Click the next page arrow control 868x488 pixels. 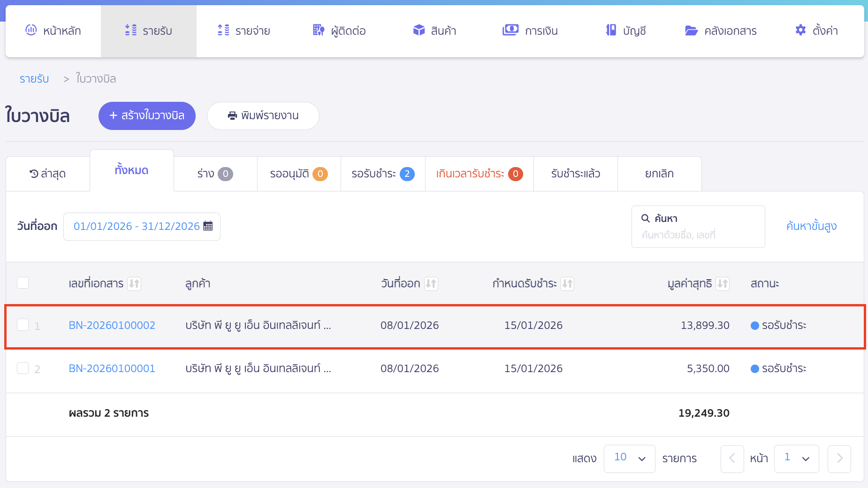[x=839, y=458]
